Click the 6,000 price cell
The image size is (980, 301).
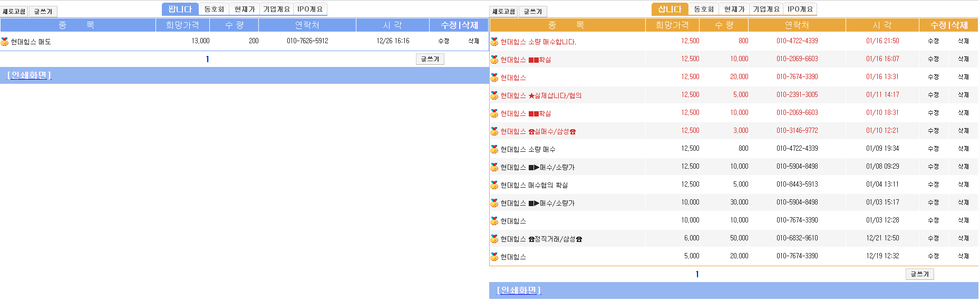coord(692,238)
